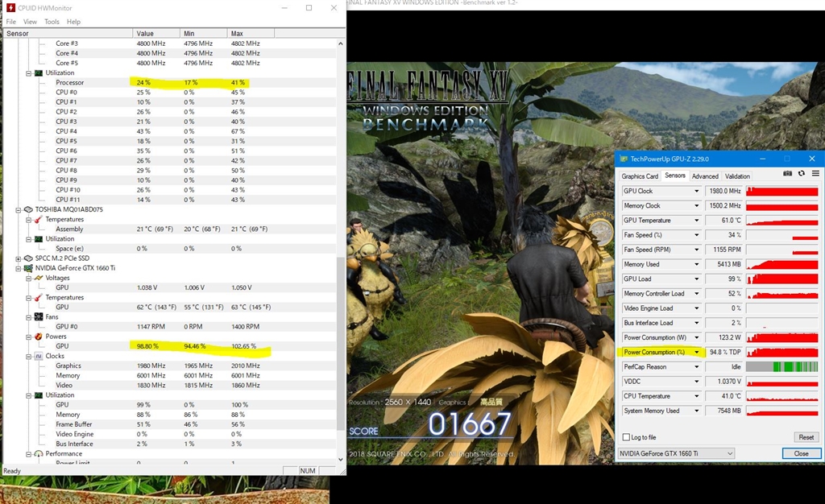The height and width of the screenshot is (504, 825).
Task: Click the Powers flame icon
Action: (x=39, y=337)
